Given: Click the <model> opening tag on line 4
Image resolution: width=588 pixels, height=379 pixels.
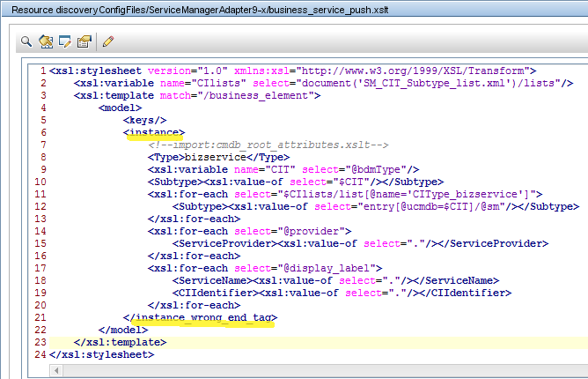Looking at the screenshot, I should click(120, 108).
